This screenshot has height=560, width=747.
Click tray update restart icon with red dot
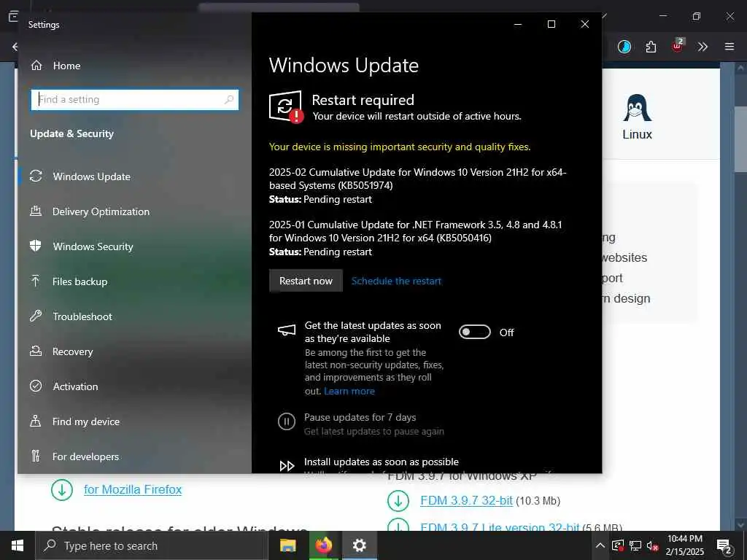pyautogui.click(x=618, y=545)
